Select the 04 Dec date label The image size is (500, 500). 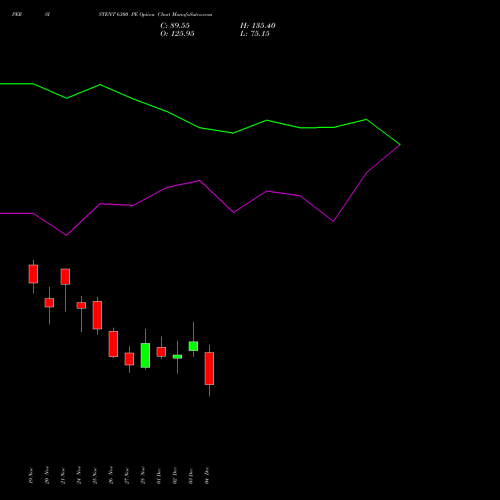coord(207,475)
